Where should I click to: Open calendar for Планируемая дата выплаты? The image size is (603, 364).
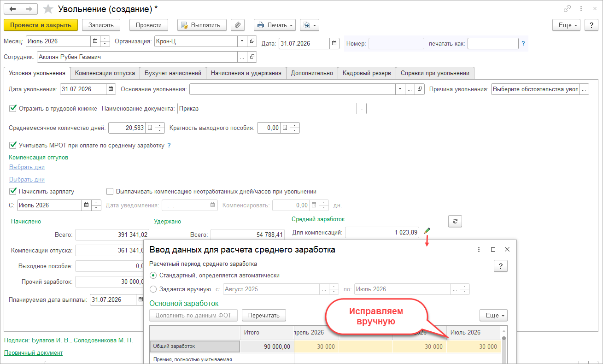coord(140,299)
